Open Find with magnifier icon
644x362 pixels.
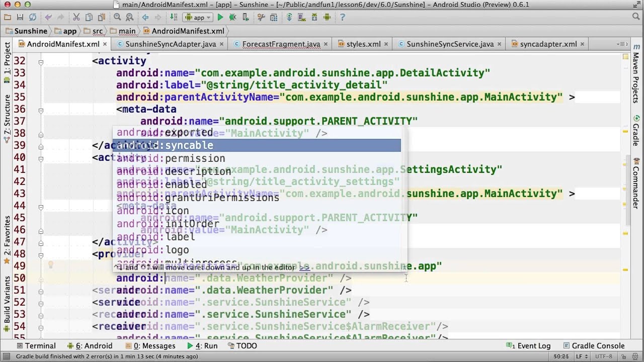[x=117, y=17]
